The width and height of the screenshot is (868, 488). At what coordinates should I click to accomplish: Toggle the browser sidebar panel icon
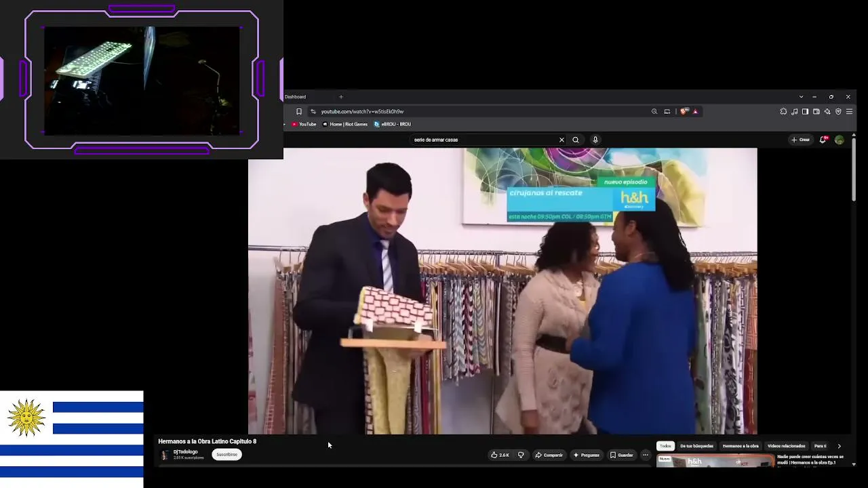805,111
